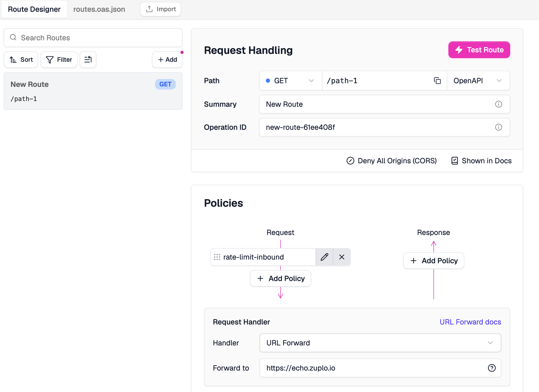This screenshot has width=539, height=392.
Task: Edit the rate-limit-inbound policy with pencil icon
Action: (324, 257)
